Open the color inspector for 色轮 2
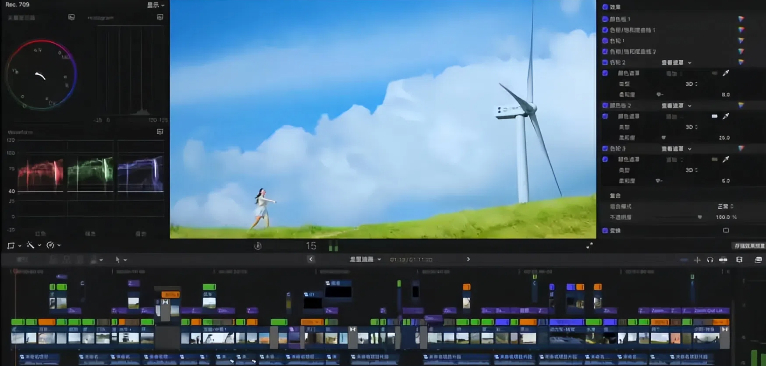The image size is (766, 366). 741,62
